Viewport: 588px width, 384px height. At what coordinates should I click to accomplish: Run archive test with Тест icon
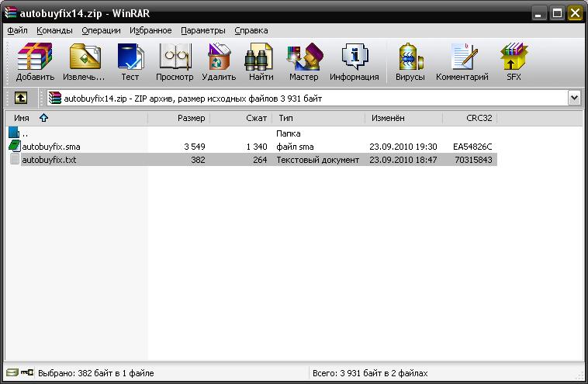(130, 57)
